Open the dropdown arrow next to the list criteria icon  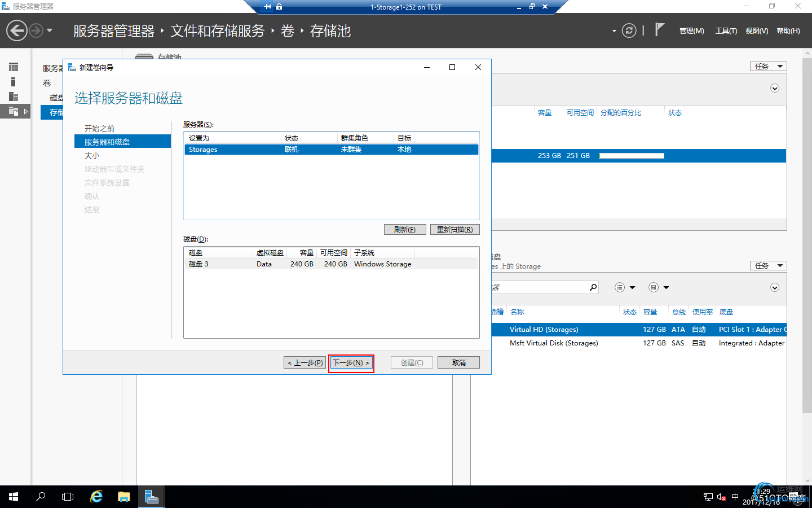(633, 288)
